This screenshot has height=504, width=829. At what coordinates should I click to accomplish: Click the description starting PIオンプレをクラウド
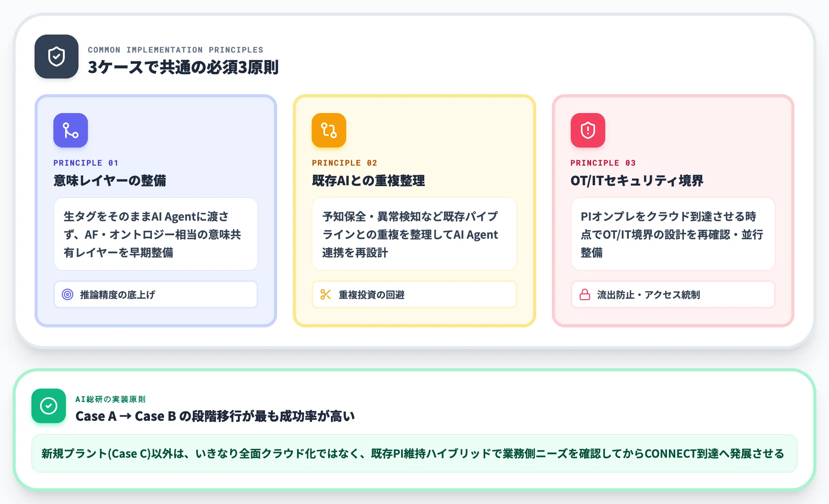pyautogui.click(x=673, y=234)
